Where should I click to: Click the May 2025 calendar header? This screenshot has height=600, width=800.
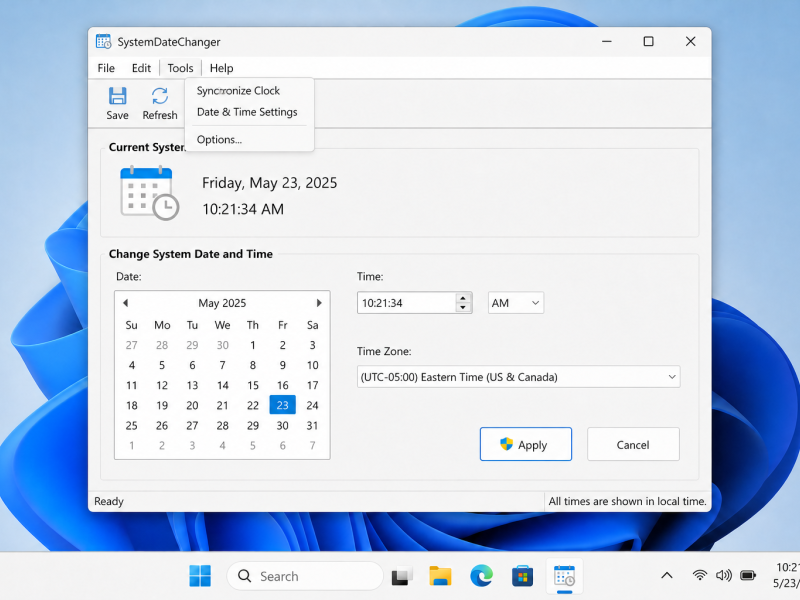pos(222,303)
